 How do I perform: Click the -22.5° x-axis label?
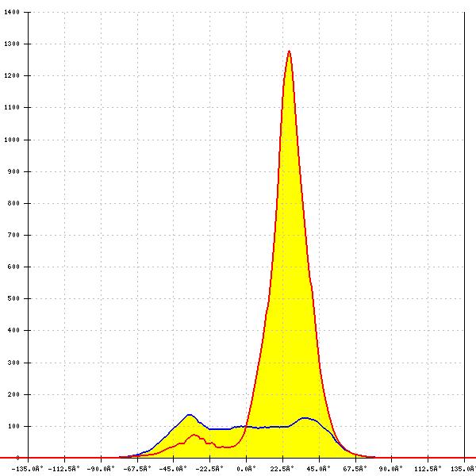tap(209, 469)
